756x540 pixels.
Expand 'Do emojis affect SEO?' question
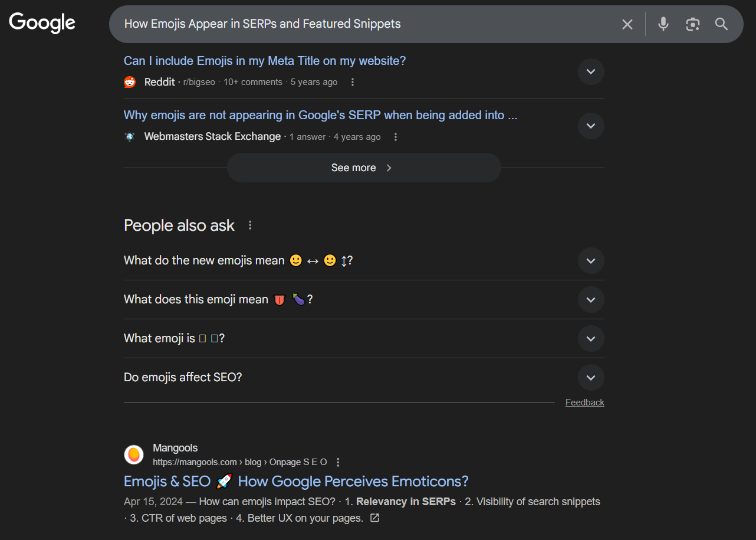[x=591, y=378]
